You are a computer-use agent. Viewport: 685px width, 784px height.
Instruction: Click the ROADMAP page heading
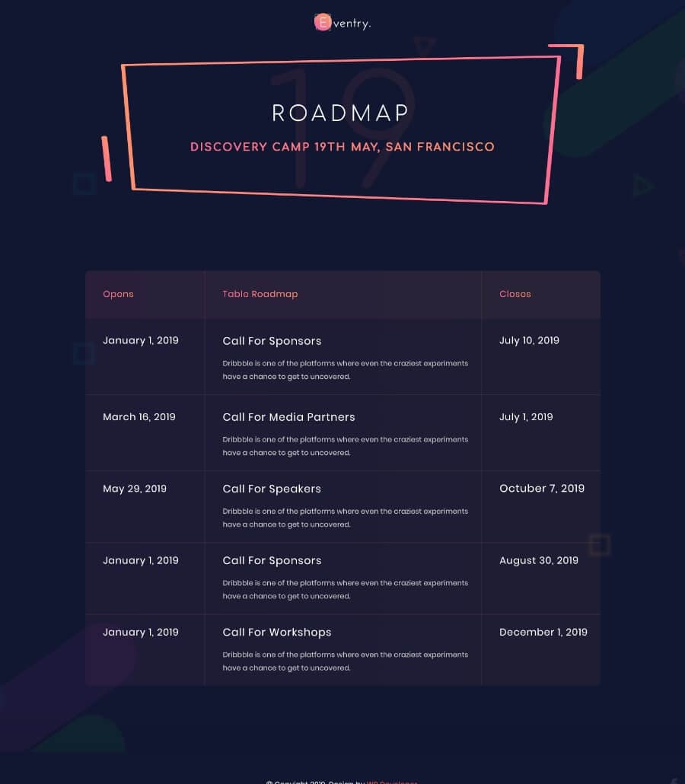[341, 113]
